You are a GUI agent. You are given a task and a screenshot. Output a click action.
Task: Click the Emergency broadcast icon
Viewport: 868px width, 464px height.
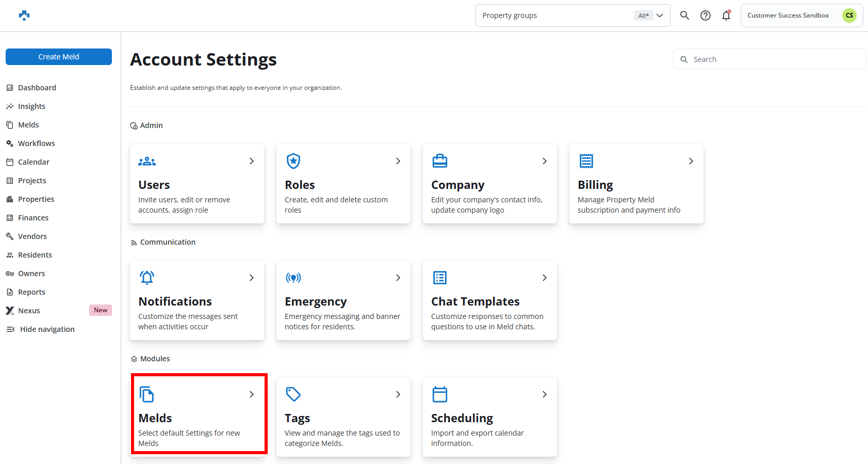pos(293,278)
